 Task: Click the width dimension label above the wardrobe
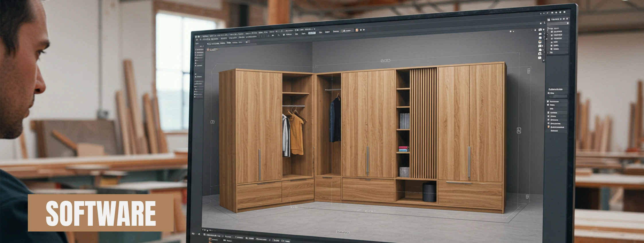tap(385, 61)
